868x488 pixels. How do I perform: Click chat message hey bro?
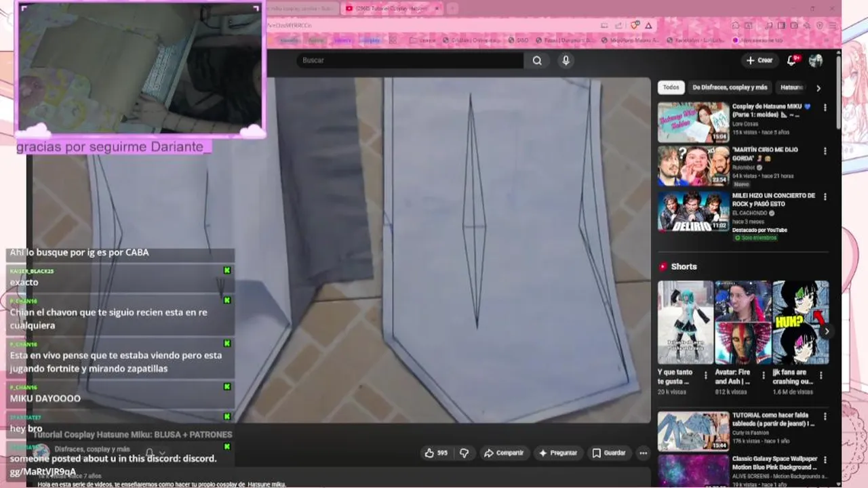[26, 428]
